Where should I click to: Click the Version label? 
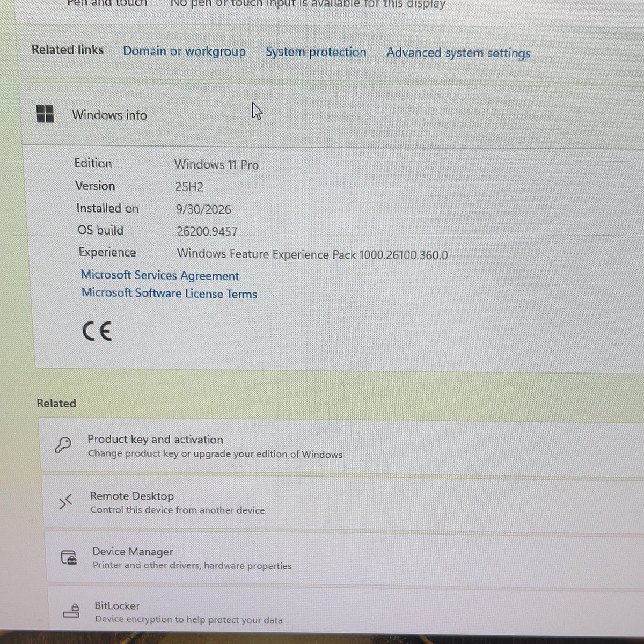point(95,186)
